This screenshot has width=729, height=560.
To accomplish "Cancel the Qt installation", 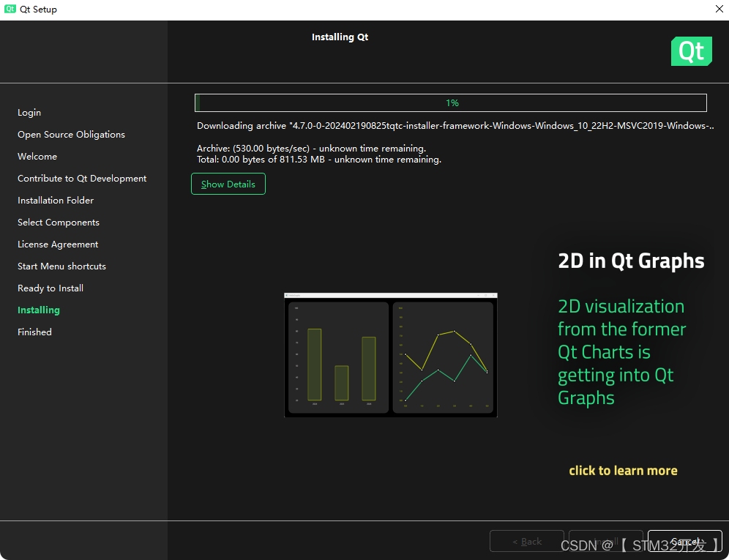I will tap(685, 541).
